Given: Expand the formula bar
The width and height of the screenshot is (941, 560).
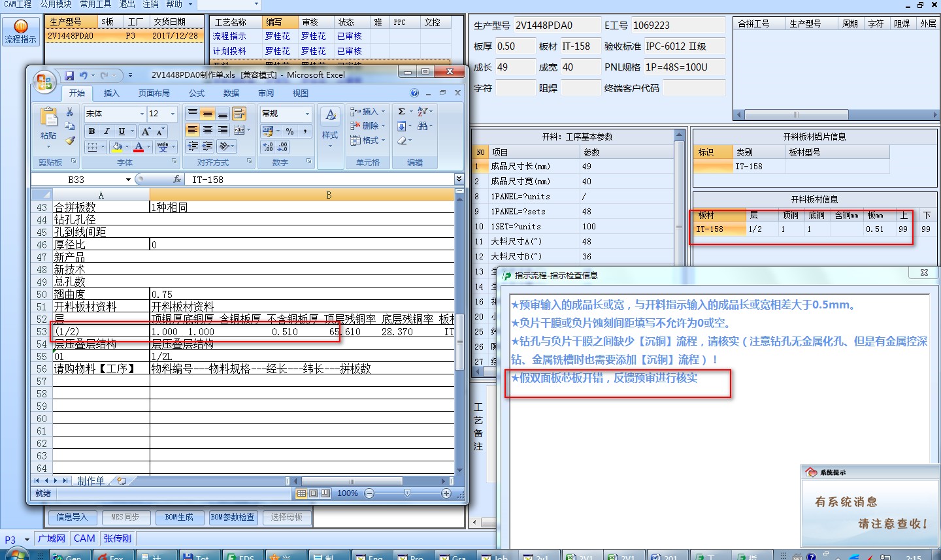Looking at the screenshot, I should tap(459, 179).
